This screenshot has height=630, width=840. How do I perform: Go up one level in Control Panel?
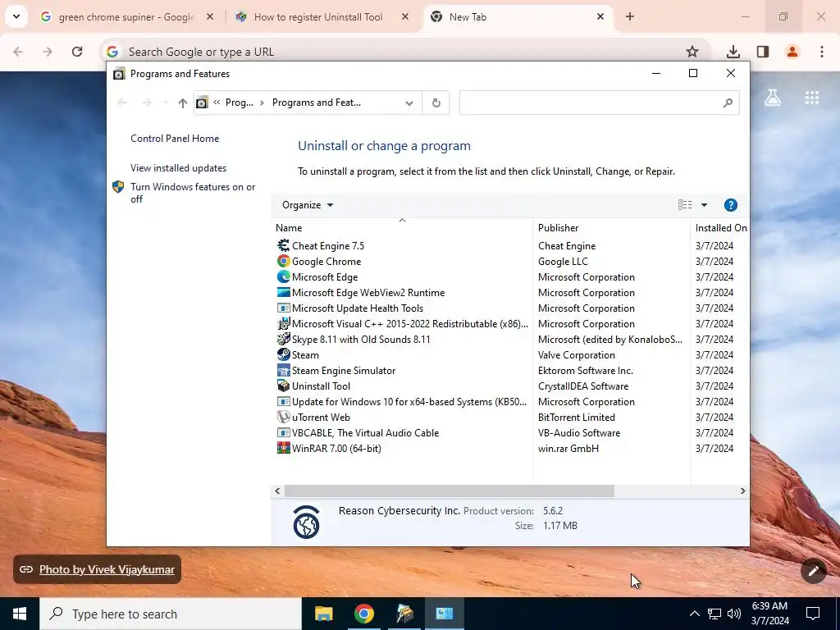click(183, 103)
